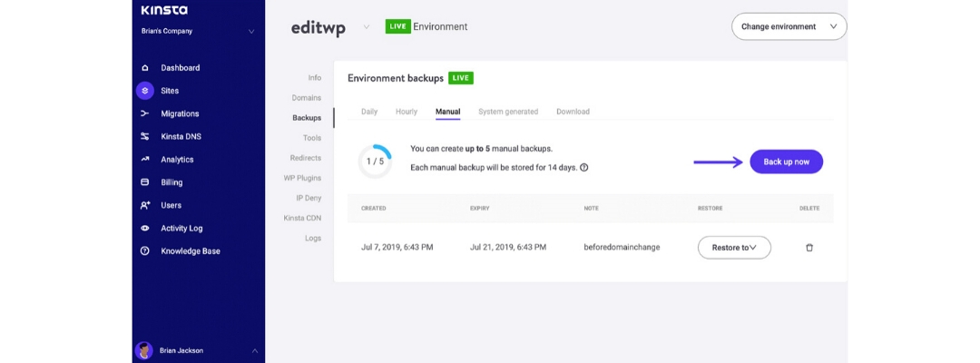Switch to the Daily backups tab

coord(369,112)
